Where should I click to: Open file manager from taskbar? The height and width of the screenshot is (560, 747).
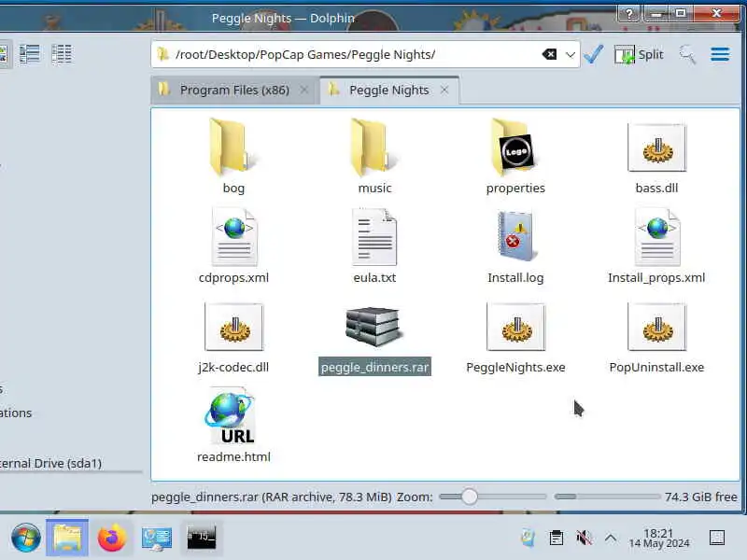coord(67,539)
